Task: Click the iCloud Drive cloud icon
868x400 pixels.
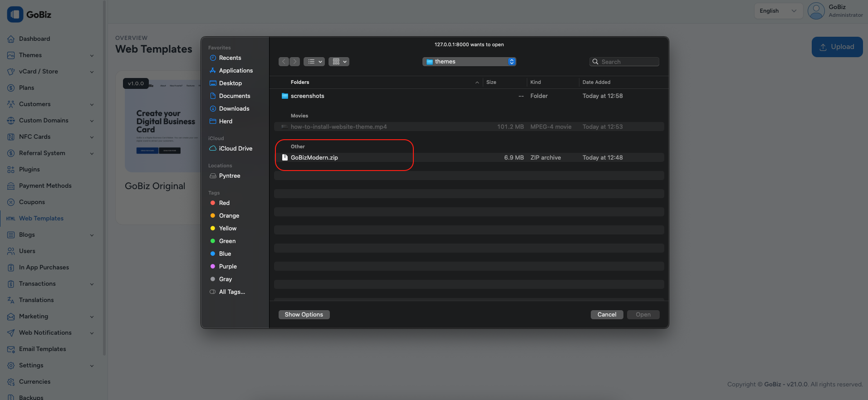Action: point(212,148)
